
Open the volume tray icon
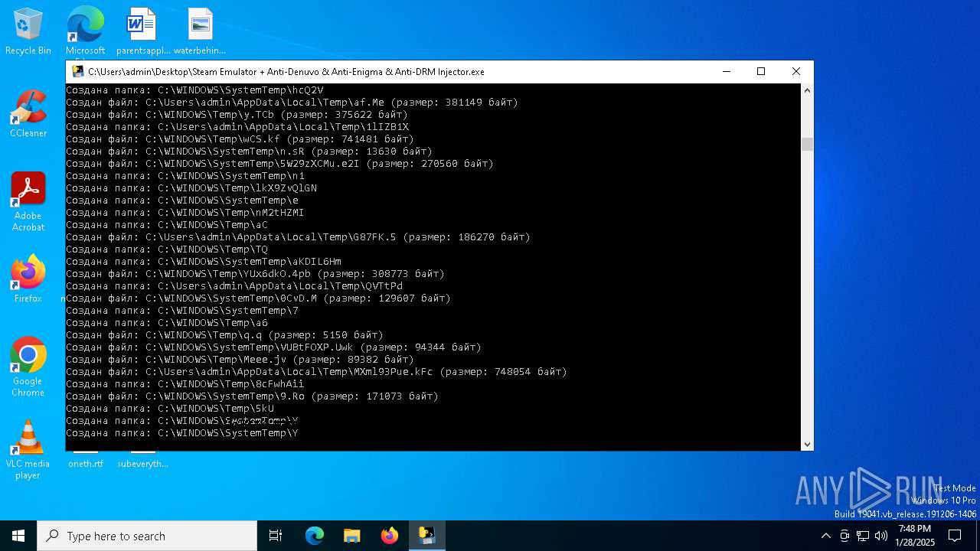tap(881, 536)
